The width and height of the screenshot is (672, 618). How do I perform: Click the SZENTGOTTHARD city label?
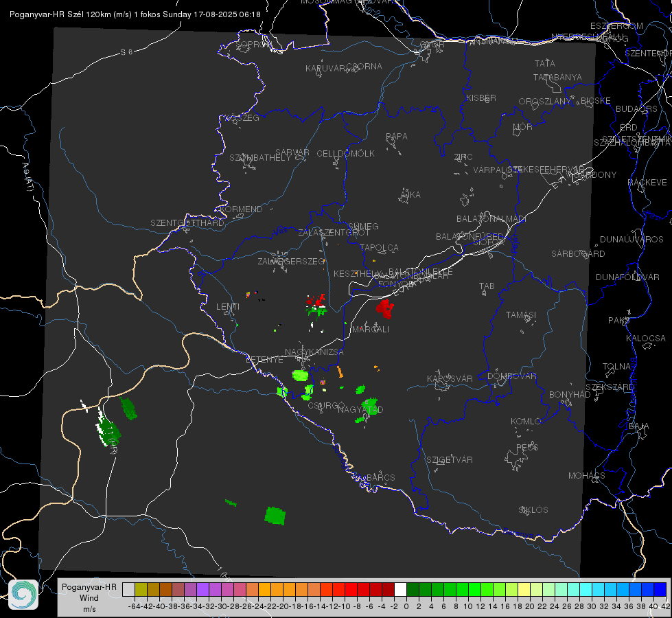[x=187, y=223]
